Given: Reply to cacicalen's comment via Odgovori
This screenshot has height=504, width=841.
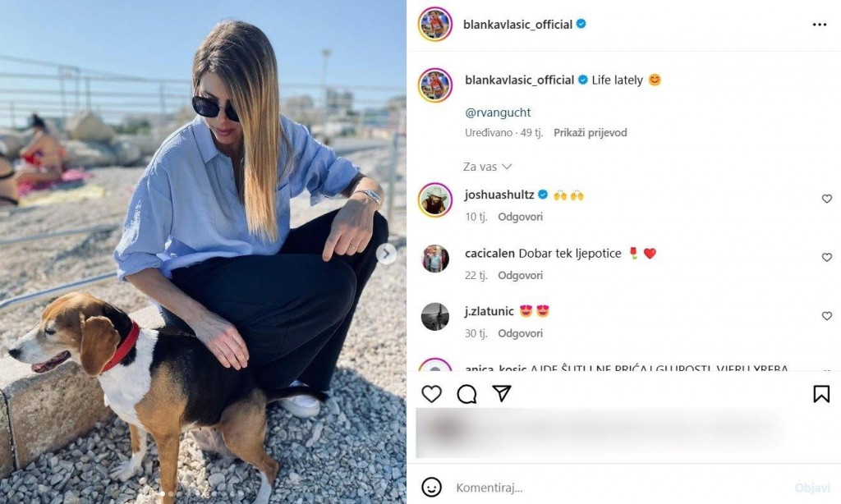Looking at the screenshot, I should (x=520, y=275).
